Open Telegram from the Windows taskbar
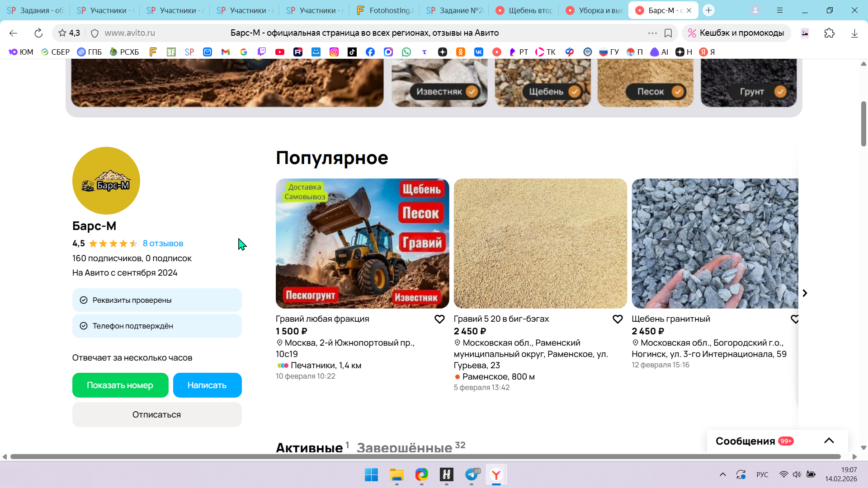Screen dimensions: 868x488 point(472,474)
